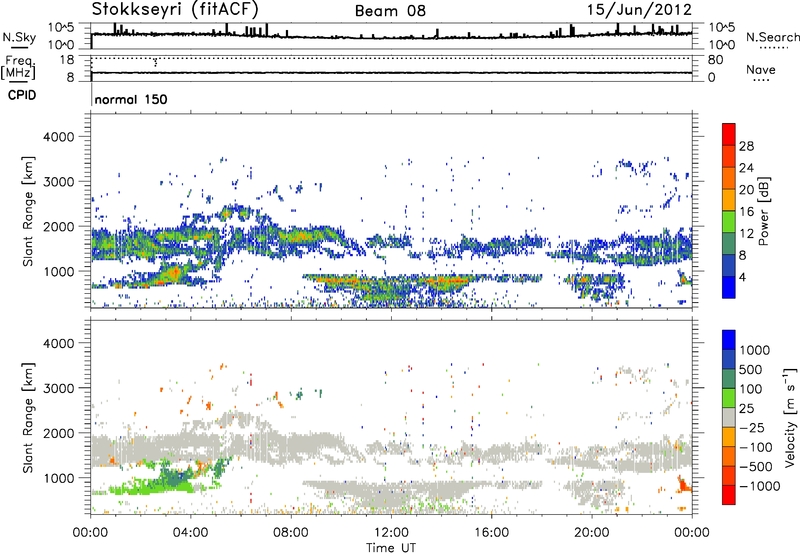This screenshot has width=800, height=554.
Task: Click the '20:00' time tick label
Action: pyautogui.click(x=591, y=533)
